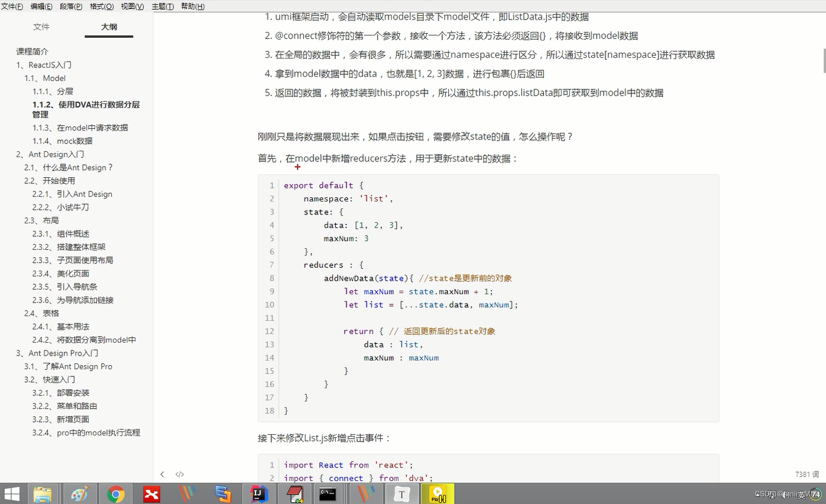Screen dimensions: 826x504
Task: Go to outline heading 2.3.4、美化页面
Action: 61,274
